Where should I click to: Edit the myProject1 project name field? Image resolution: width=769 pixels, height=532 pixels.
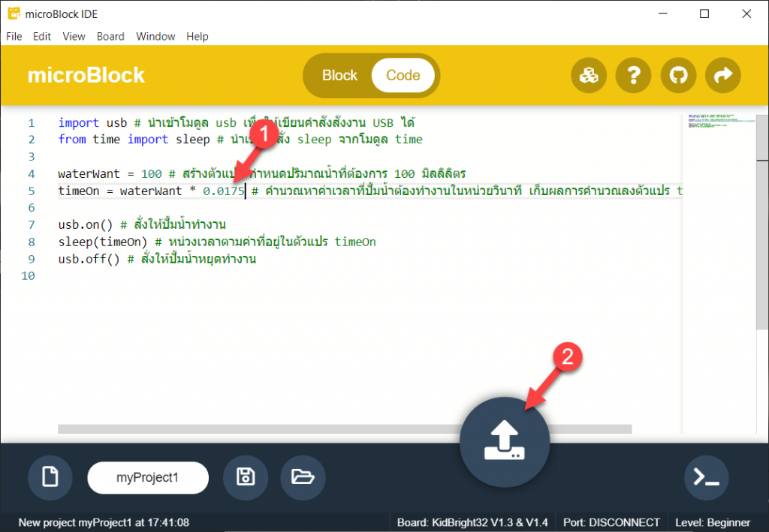(x=148, y=478)
